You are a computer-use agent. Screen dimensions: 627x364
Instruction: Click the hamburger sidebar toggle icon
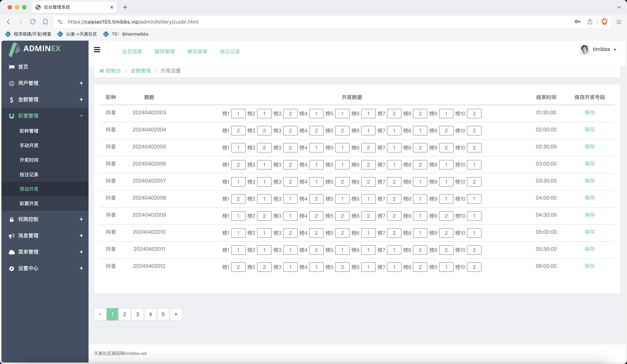(x=97, y=50)
